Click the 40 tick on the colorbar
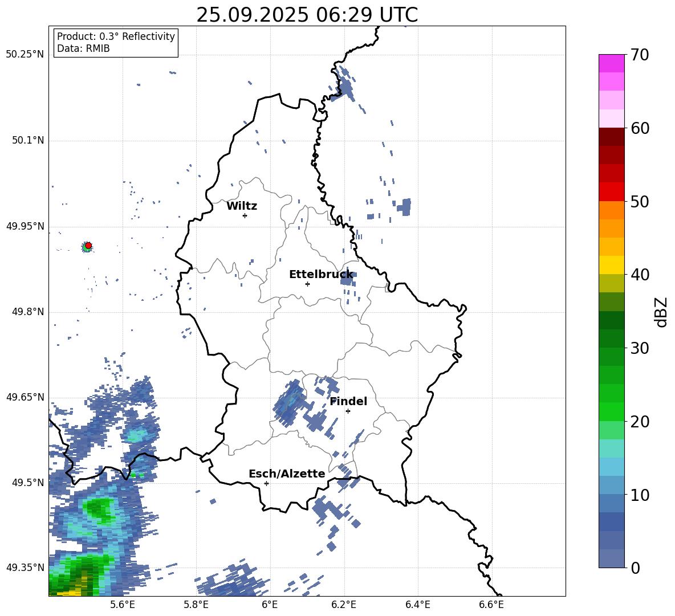Image resolution: width=675 pixels, height=616 pixels. coord(640,275)
